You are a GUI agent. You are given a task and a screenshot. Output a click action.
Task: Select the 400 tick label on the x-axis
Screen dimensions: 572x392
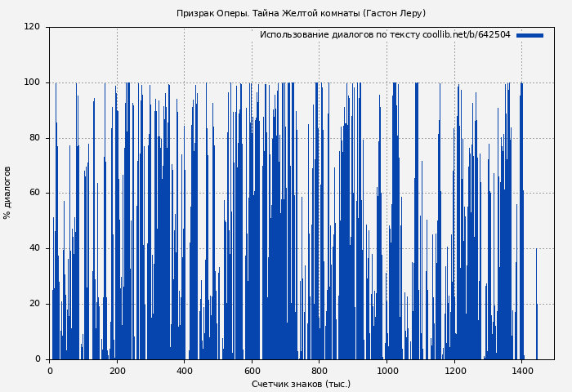pyautogui.click(x=185, y=371)
